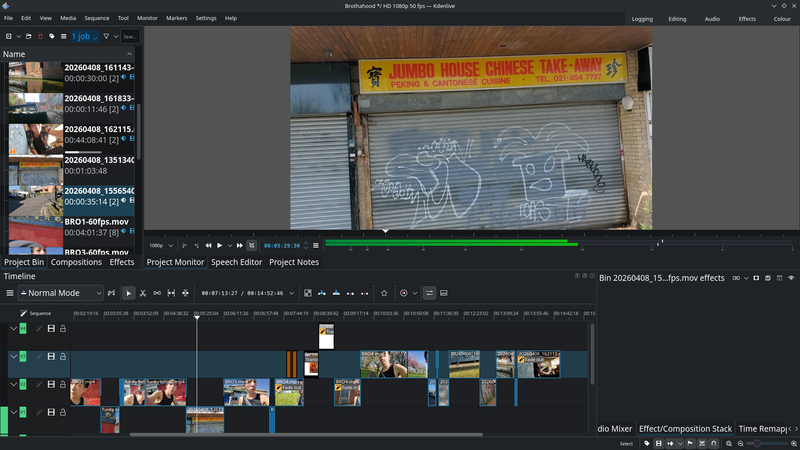Image resolution: width=800 pixels, height=450 pixels.
Task: Toggle the lock on track V2
Action: (63, 384)
